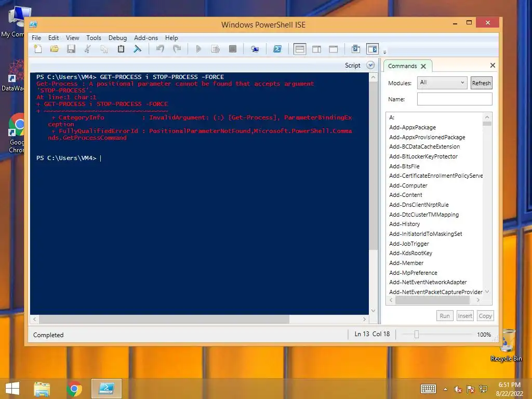
Task: Open new remote PowerShell tab icon
Action: (x=255, y=49)
